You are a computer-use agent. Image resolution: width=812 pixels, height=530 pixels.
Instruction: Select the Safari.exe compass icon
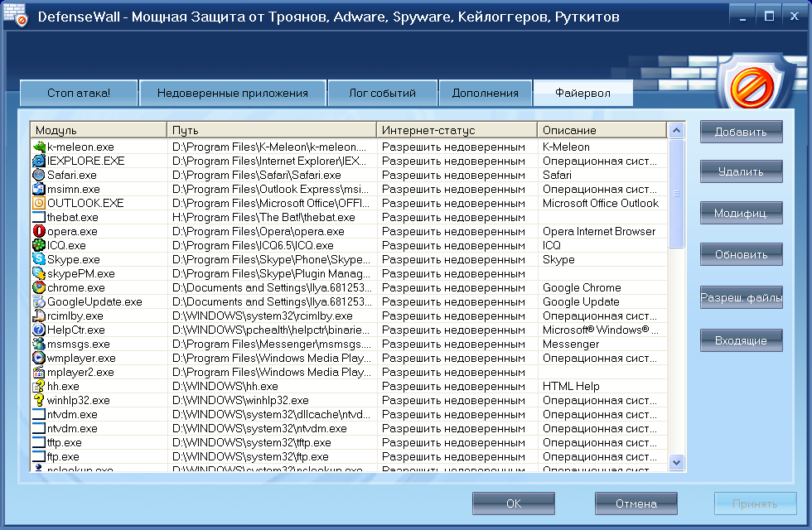tap(39, 175)
